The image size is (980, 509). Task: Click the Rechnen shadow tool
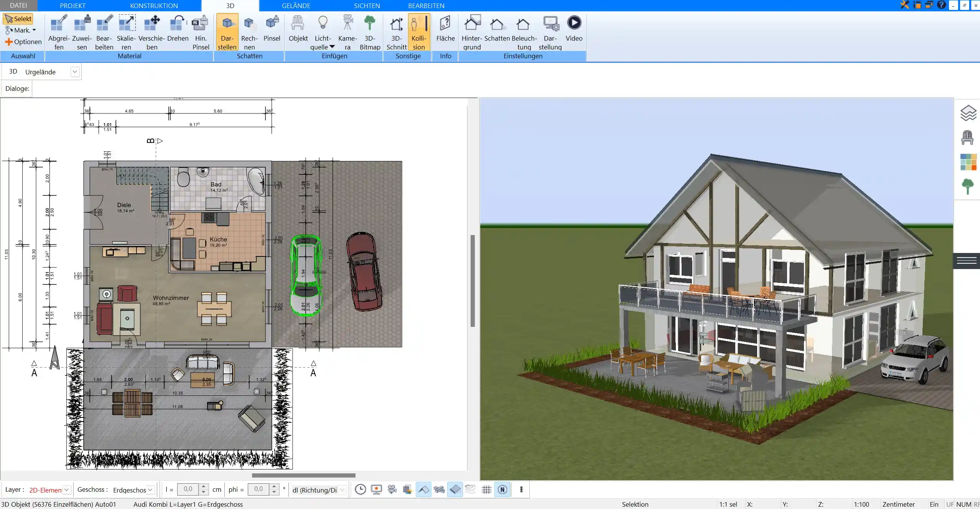[249, 32]
